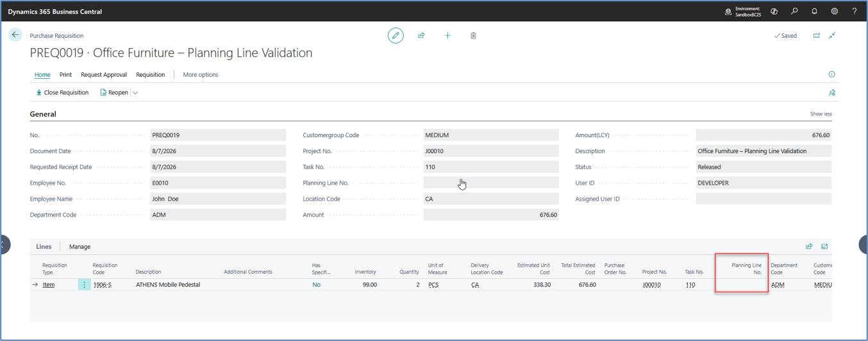Click Location Code field CA
The width and height of the screenshot is (868, 341).
(491, 199)
